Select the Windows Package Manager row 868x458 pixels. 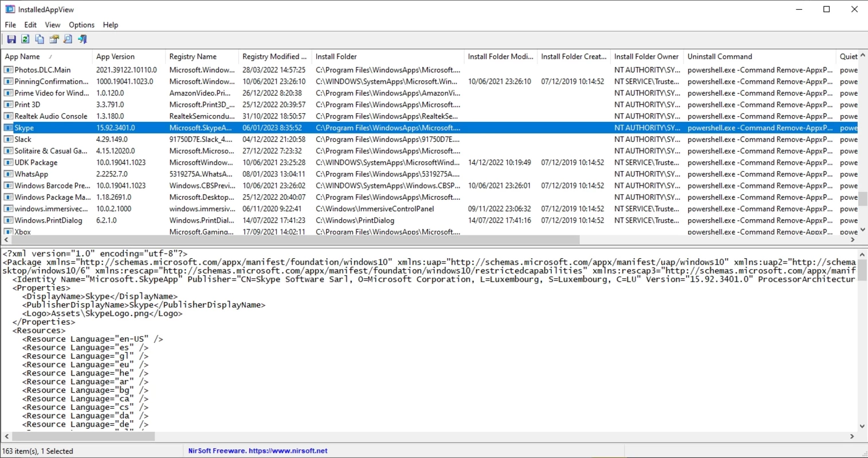point(430,197)
